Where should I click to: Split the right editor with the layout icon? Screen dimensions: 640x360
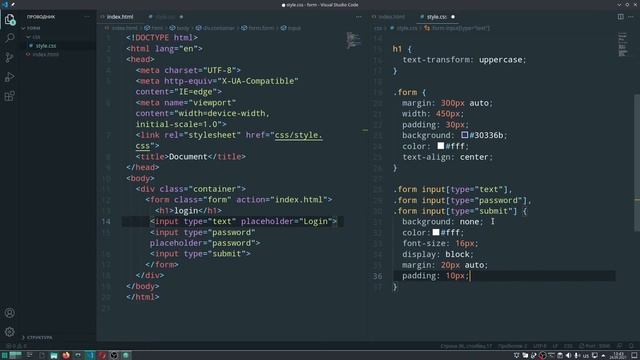620,17
